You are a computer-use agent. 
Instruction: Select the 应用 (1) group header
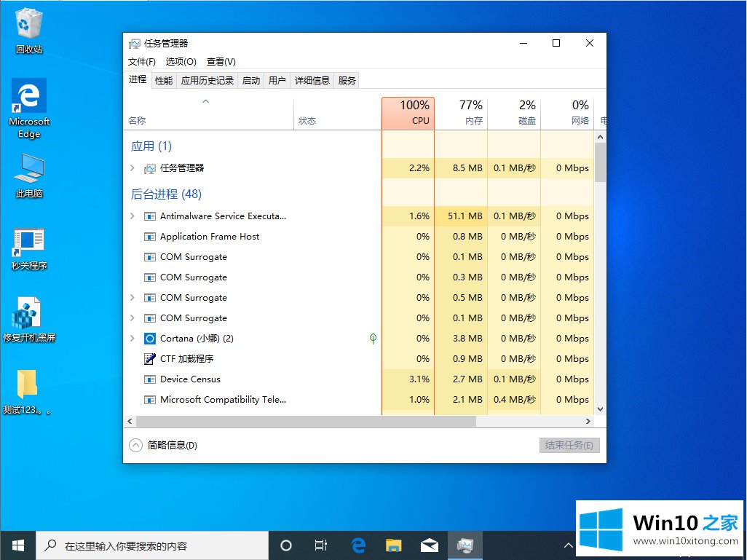(x=151, y=146)
